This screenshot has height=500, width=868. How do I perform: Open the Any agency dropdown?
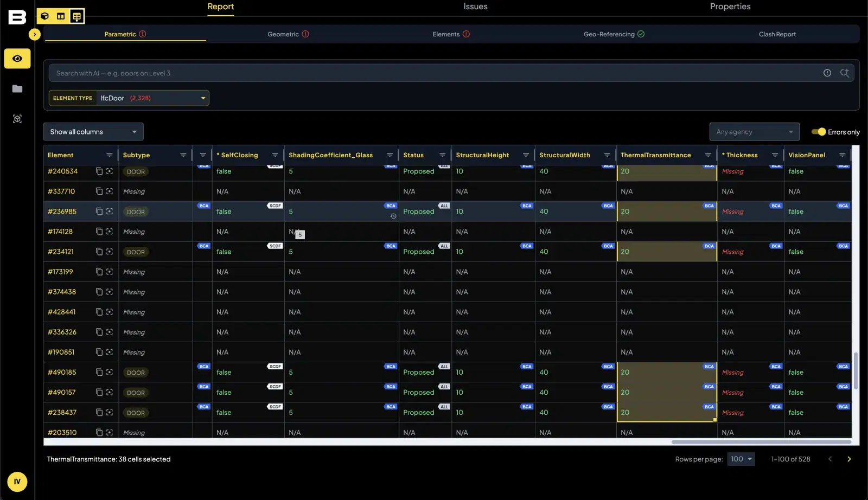(755, 132)
